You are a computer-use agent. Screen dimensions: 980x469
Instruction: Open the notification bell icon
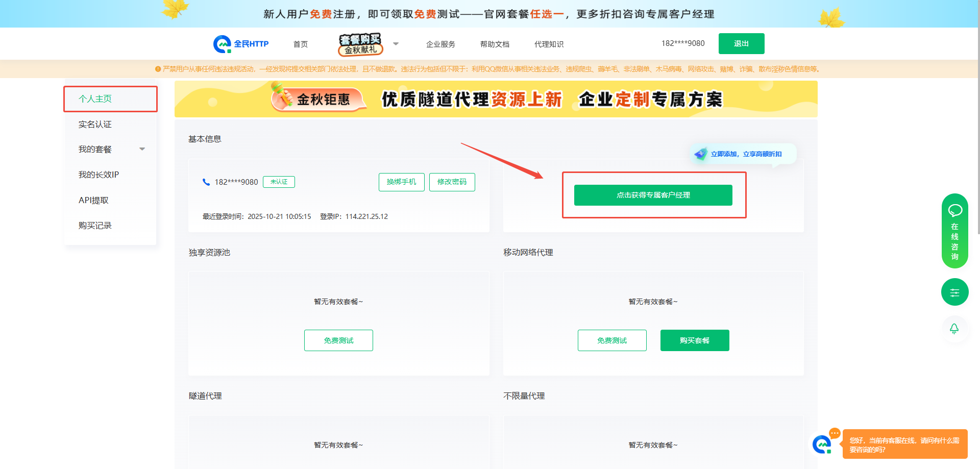tap(954, 329)
